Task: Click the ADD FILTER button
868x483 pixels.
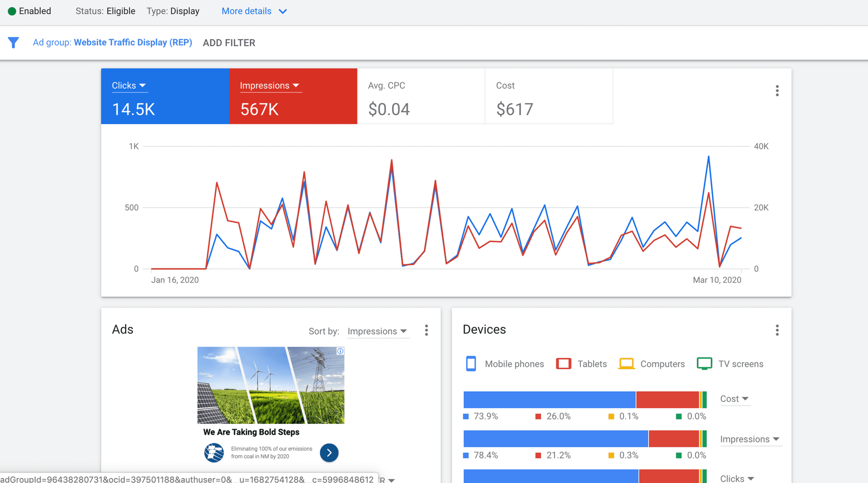Action: 229,43
